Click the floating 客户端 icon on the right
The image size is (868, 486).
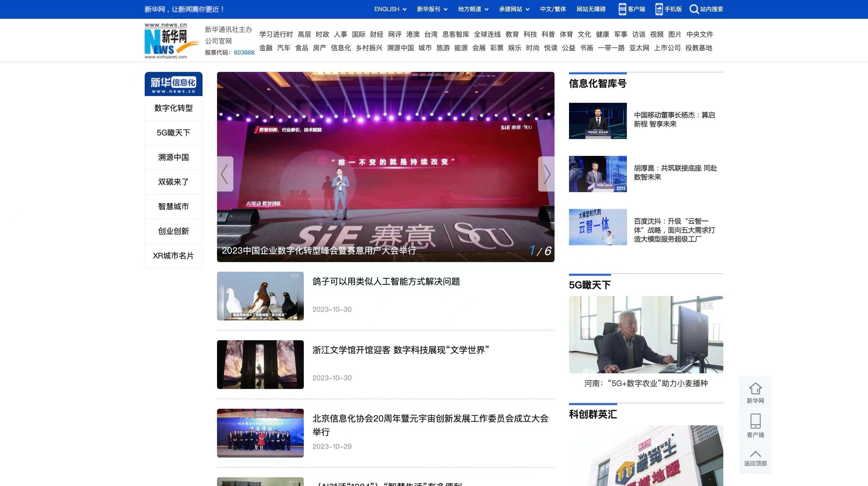click(756, 425)
